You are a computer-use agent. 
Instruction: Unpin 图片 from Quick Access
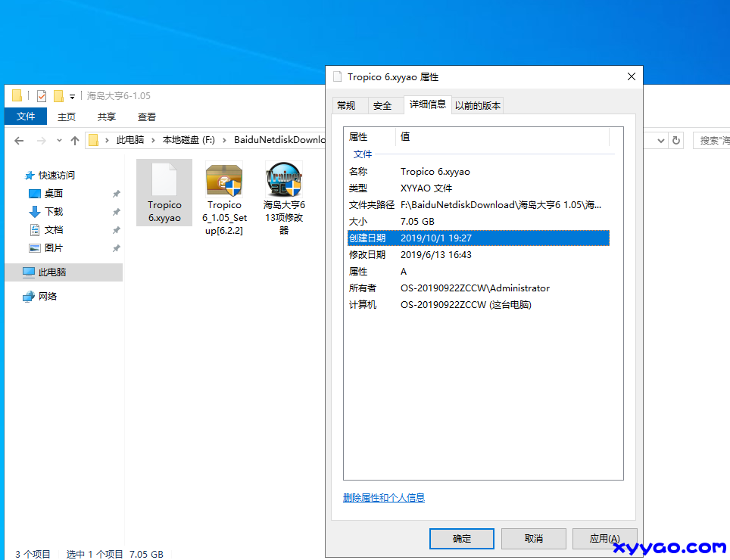tap(116, 247)
